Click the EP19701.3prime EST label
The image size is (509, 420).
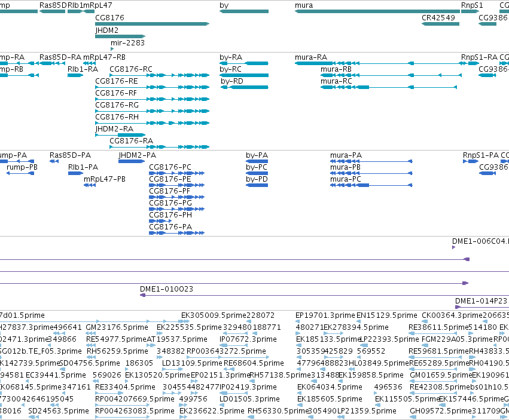click(x=325, y=315)
